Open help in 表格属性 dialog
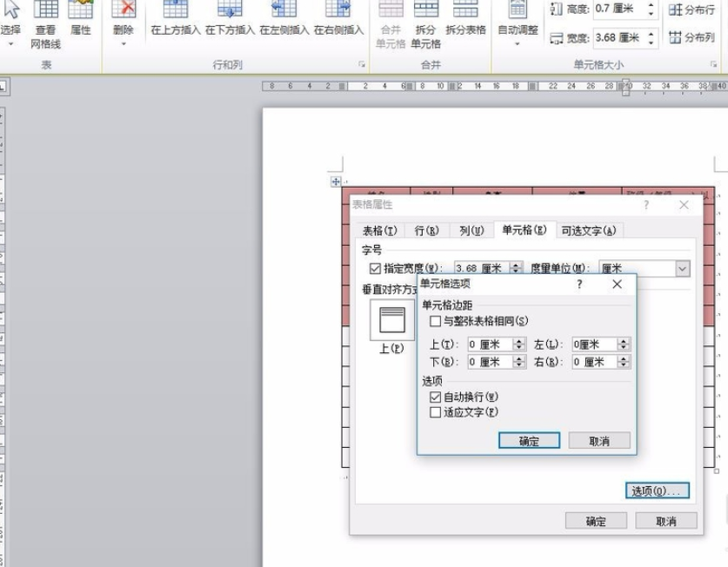728x567 pixels. pyautogui.click(x=646, y=204)
